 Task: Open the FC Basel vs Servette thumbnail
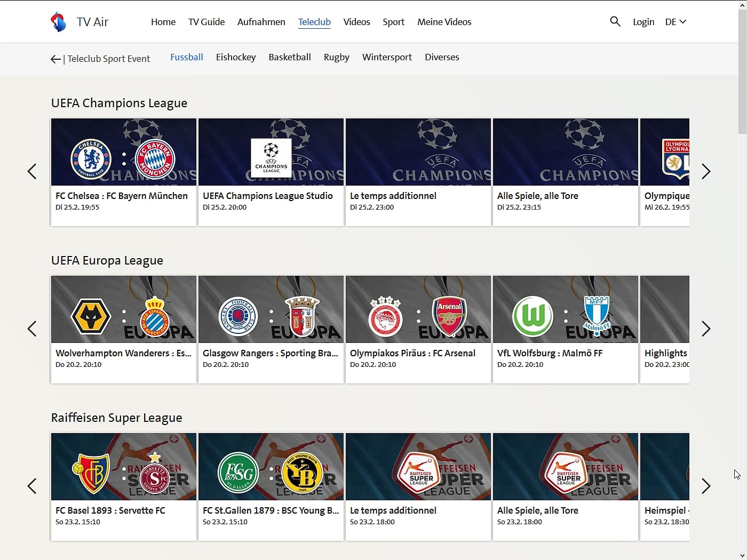[124, 467]
